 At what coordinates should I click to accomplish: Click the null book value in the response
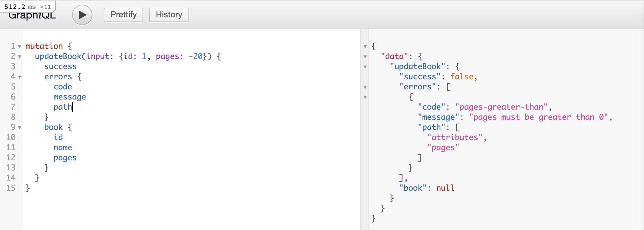click(x=445, y=188)
